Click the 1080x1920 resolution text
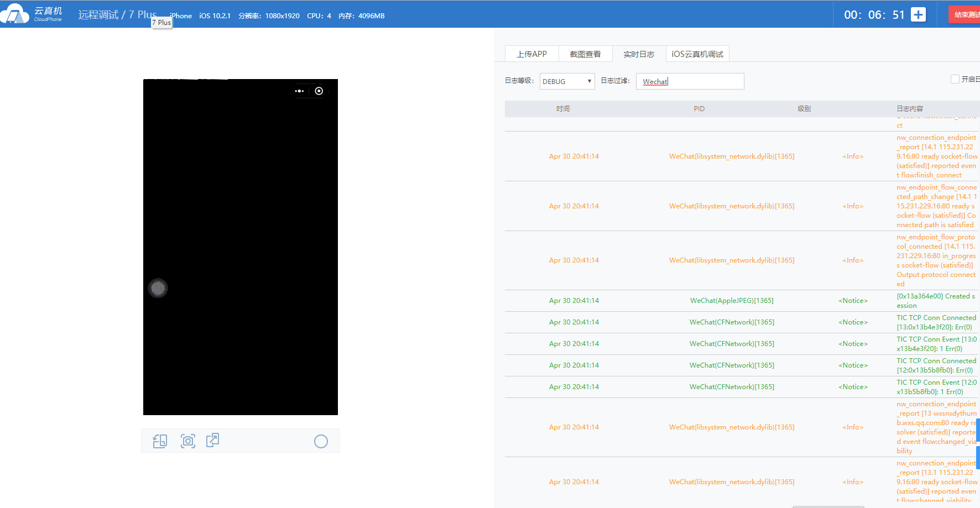Image resolution: width=980 pixels, height=508 pixels. 282,16
